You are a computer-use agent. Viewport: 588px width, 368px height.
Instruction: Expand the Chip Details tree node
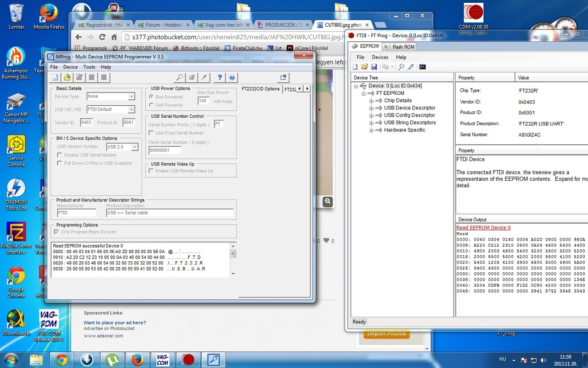(372, 101)
